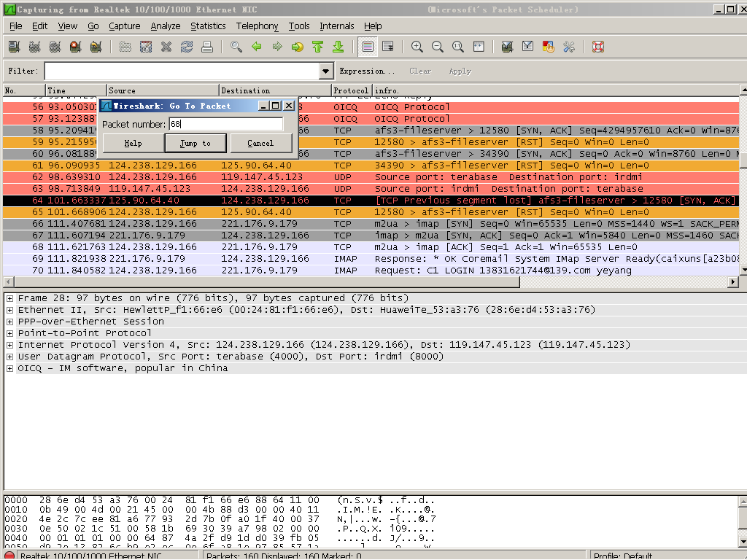
Task: Go forward in packet history arrow
Action: click(277, 47)
